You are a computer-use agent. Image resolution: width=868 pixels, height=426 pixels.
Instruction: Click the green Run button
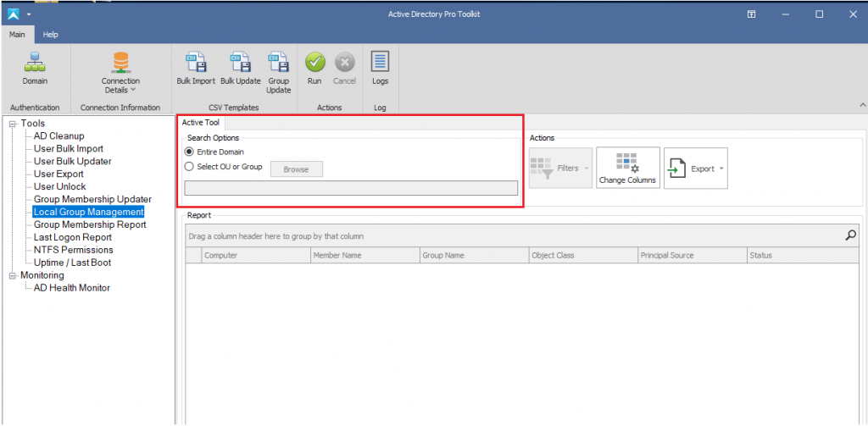coord(314,69)
